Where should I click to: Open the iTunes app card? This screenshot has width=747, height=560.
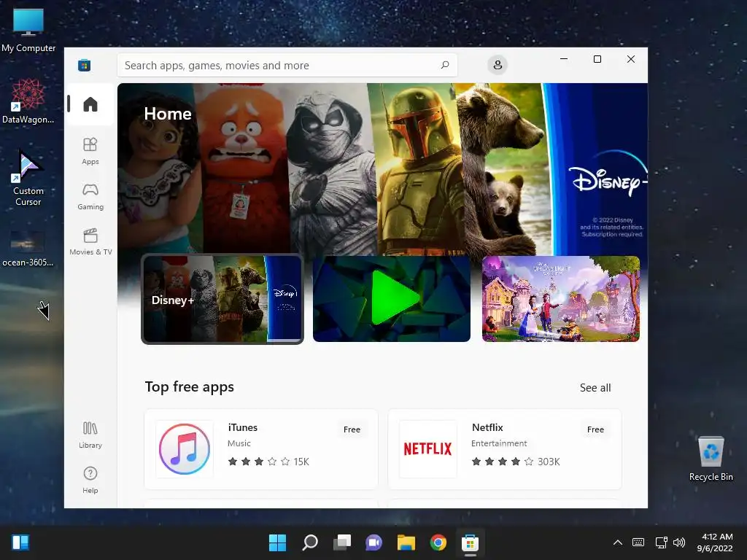(x=261, y=448)
